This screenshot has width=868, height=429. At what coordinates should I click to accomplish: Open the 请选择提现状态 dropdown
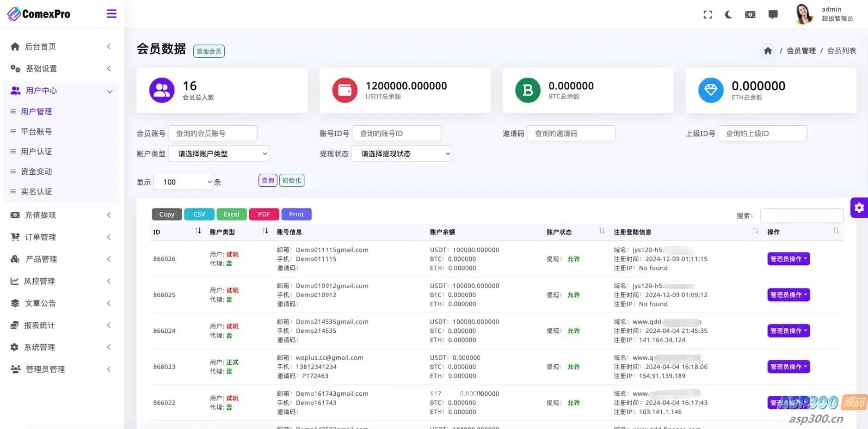pos(401,153)
